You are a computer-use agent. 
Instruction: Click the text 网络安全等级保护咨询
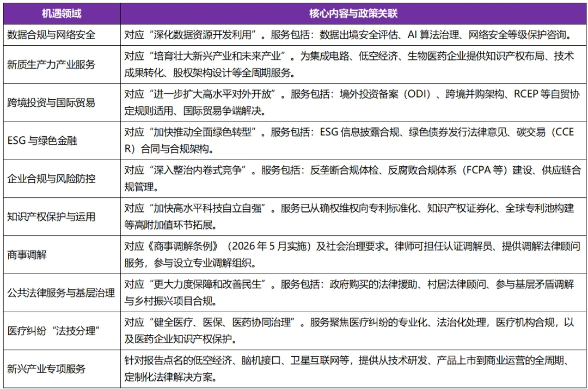[x=518, y=35]
